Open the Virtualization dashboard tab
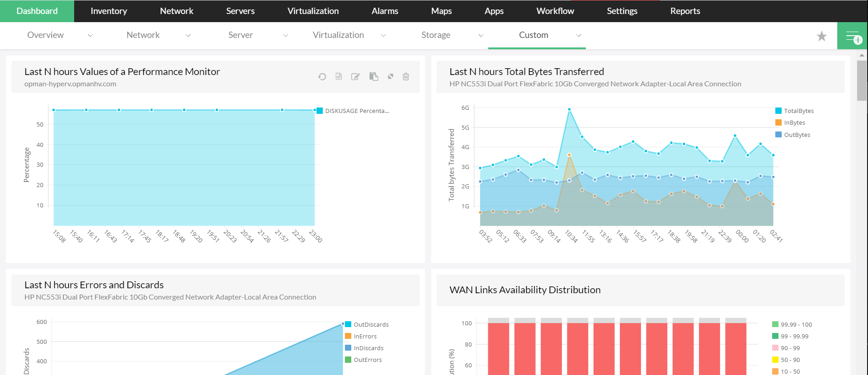This screenshot has width=868, height=375. (x=338, y=35)
